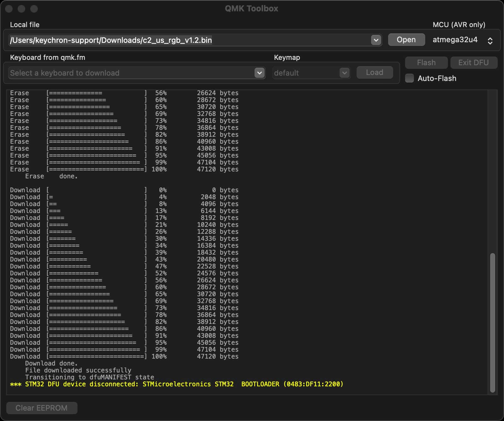The image size is (504, 421).
Task: Click the Erase 100% 47120 bytes row
Action: [x=124, y=169]
